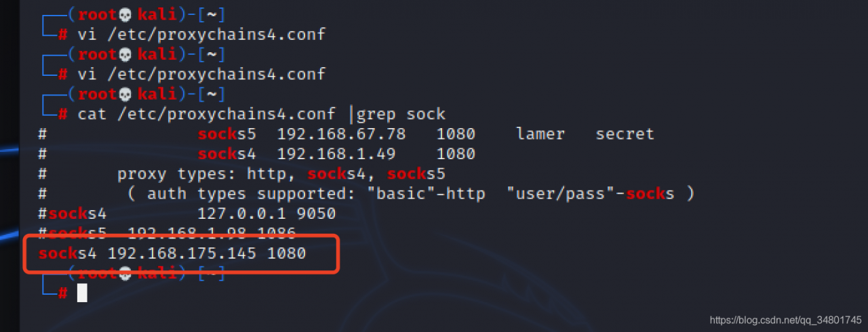Image resolution: width=868 pixels, height=332 pixels.
Task: Click the blinking terminal cursor block
Action: point(82,293)
